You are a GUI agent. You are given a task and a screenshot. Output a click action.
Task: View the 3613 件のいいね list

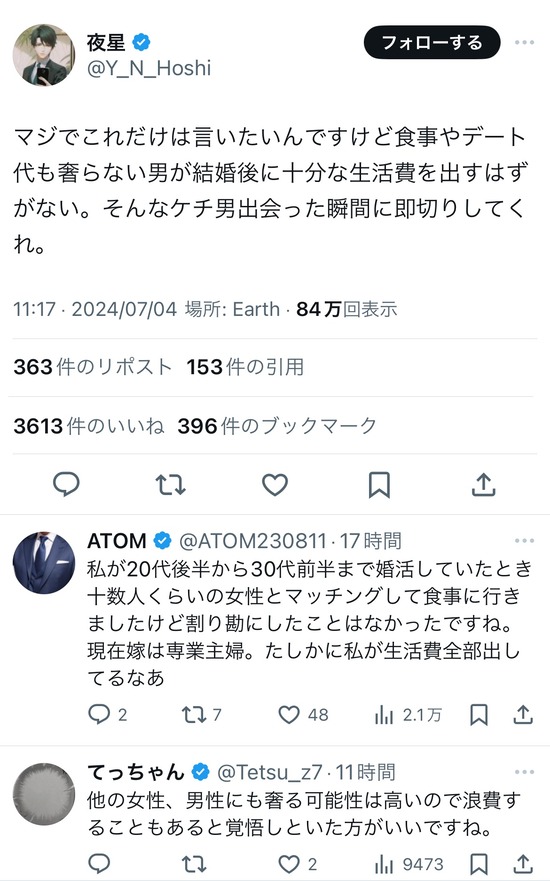pos(89,426)
